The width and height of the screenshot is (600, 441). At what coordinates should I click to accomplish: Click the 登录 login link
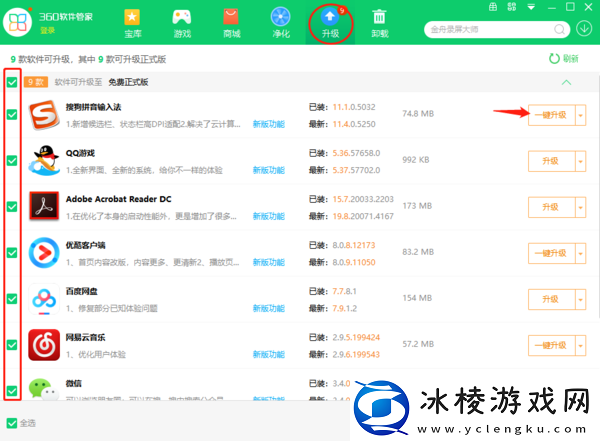[47, 30]
